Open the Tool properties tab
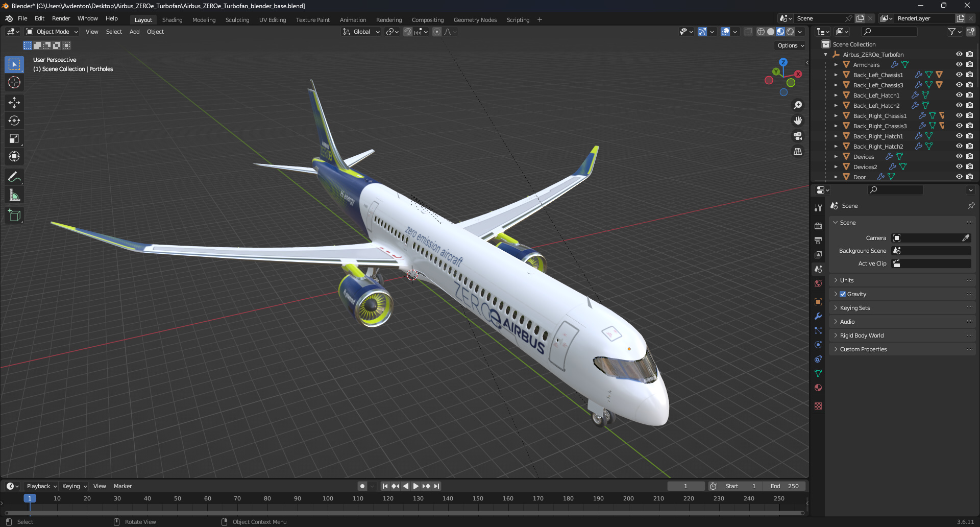The width and height of the screenshot is (980, 527). (818, 208)
